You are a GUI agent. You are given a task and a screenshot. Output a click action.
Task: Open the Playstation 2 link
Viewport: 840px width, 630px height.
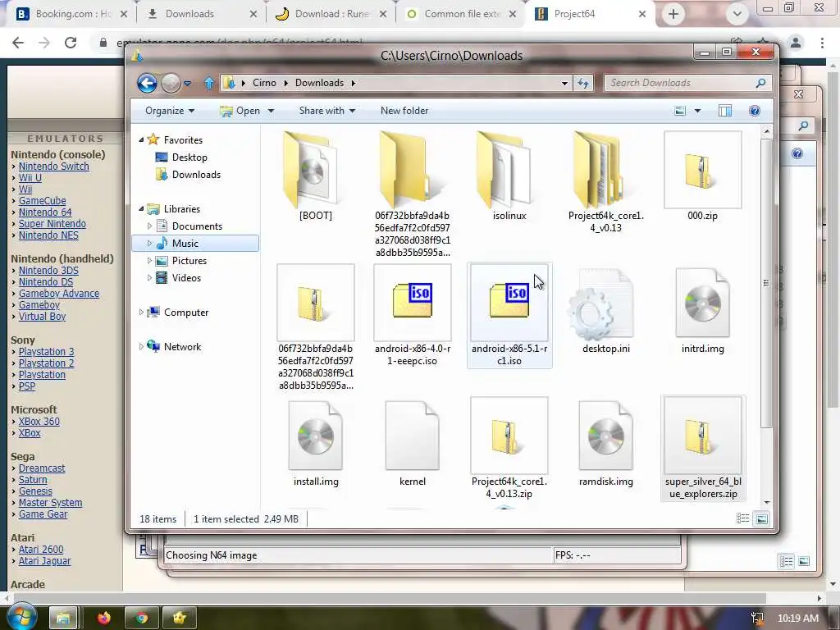[46, 363]
